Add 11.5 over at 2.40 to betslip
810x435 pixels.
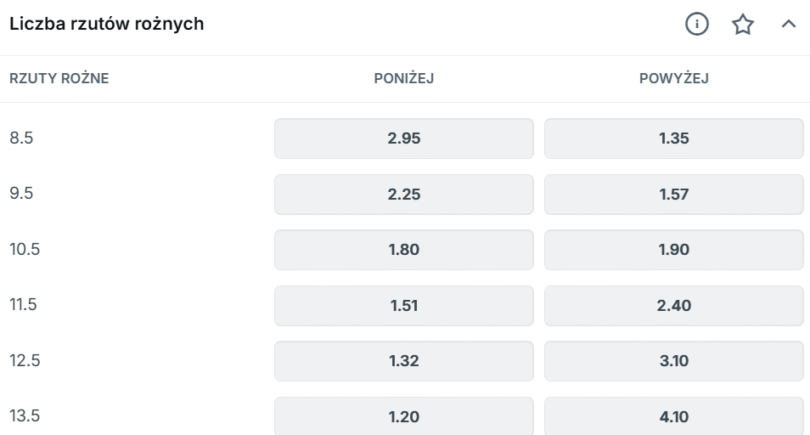[x=674, y=305]
